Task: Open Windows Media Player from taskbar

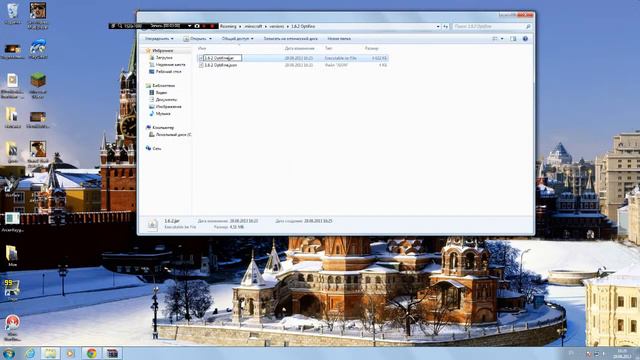Action: click(70, 353)
